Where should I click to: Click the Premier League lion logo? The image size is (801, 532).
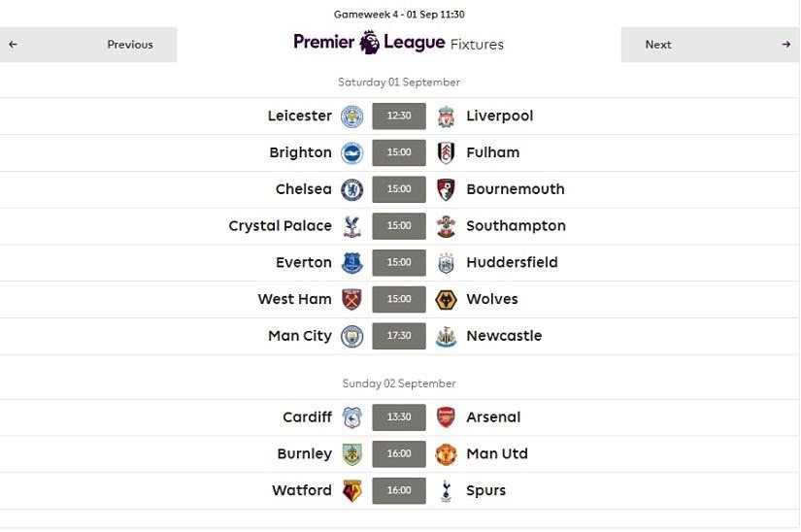coord(369,42)
